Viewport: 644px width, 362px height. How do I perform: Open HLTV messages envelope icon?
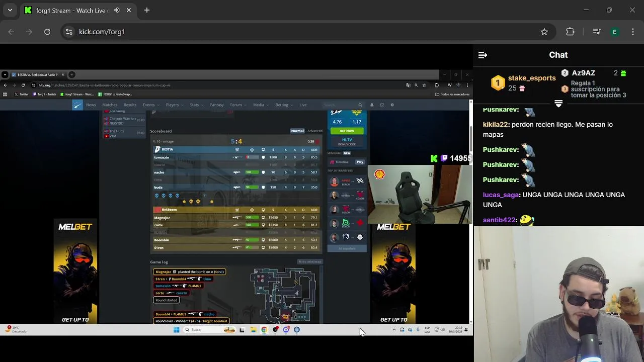[x=382, y=105]
